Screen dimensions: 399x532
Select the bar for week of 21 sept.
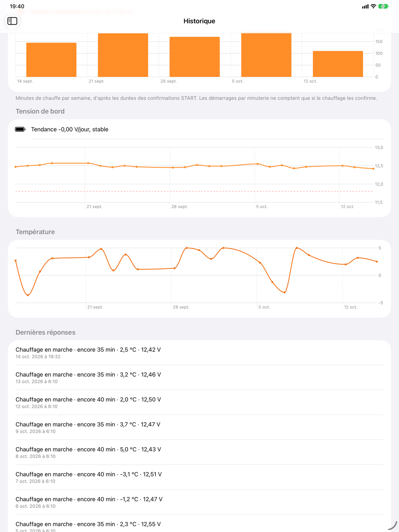point(123,55)
